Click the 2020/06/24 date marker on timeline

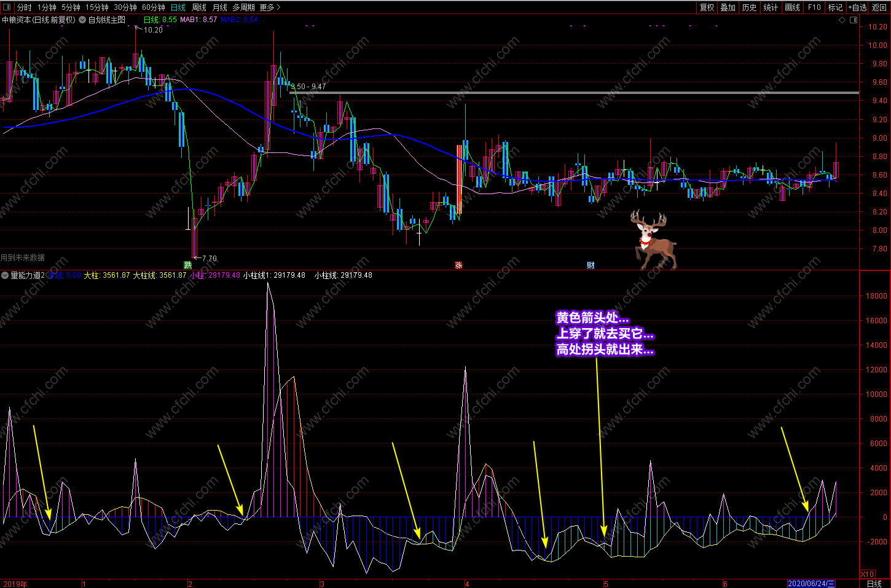[x=812, y=584]
